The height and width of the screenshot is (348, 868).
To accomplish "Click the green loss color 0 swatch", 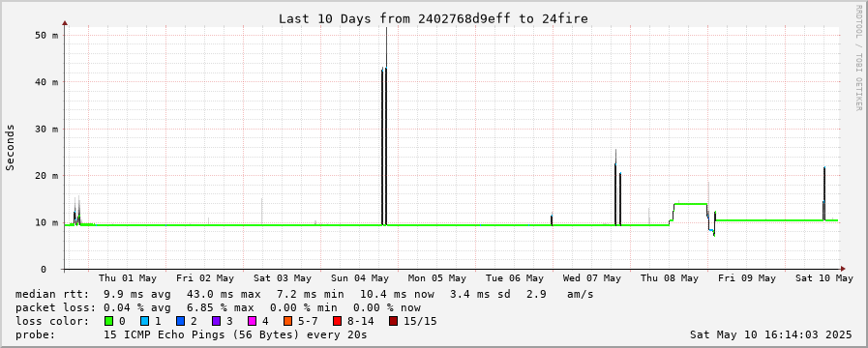I will pos(108,321).
